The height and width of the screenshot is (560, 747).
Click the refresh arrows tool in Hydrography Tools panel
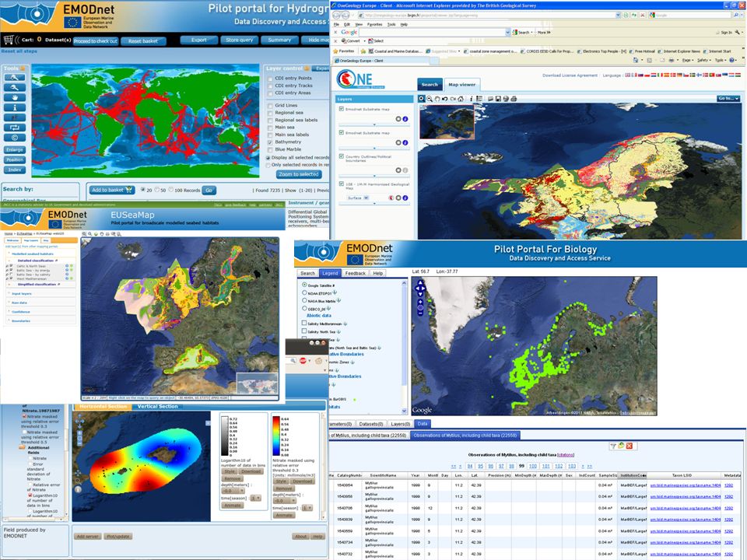(x=15, y=127)
